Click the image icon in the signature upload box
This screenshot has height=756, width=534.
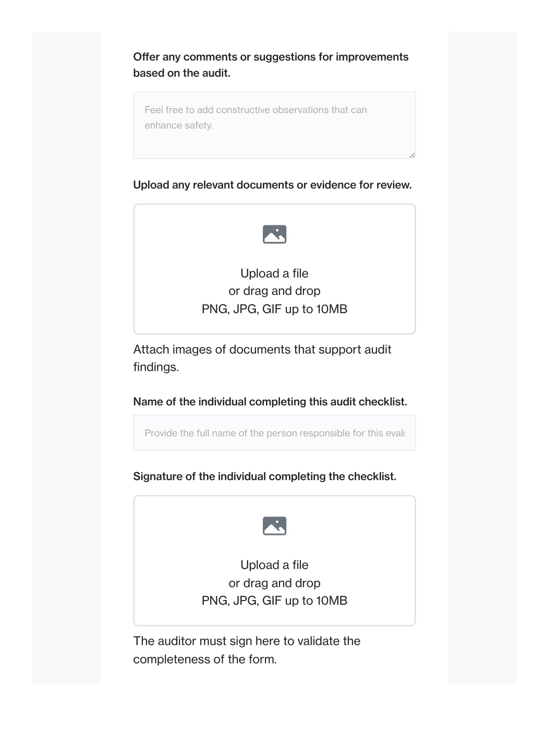point(274,526)
